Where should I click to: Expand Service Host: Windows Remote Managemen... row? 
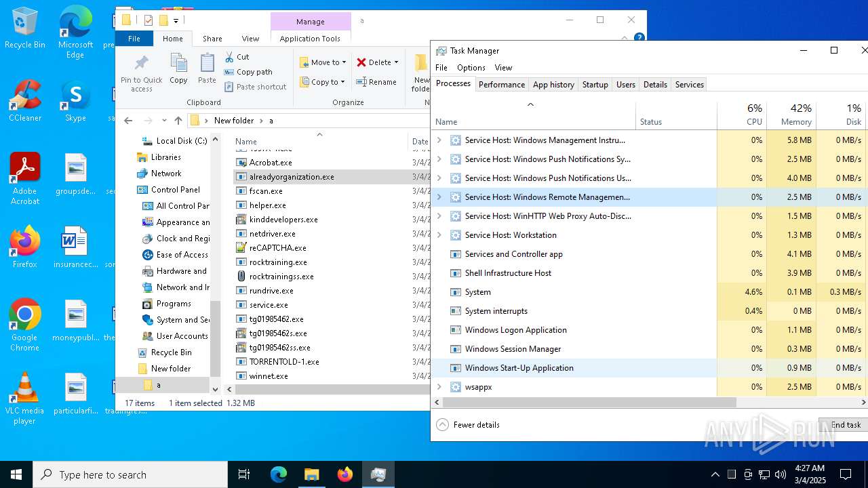439,197
